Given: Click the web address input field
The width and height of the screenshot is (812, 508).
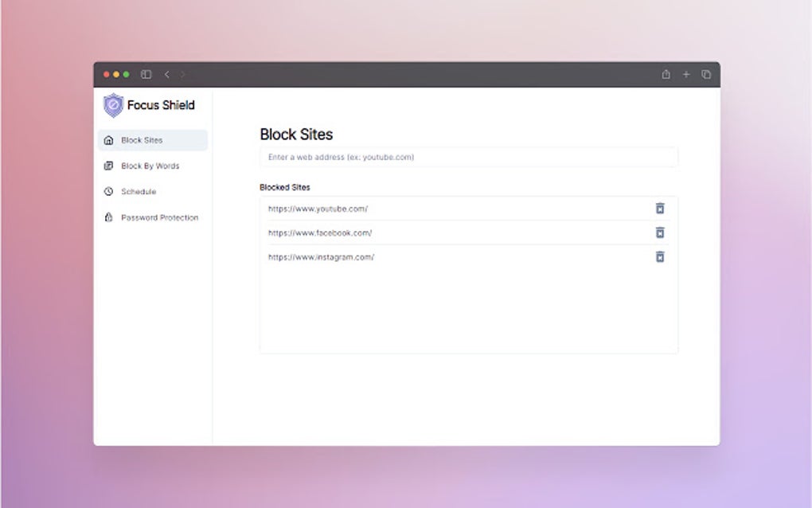Looking at the screenshot, I should coord(468,157).
